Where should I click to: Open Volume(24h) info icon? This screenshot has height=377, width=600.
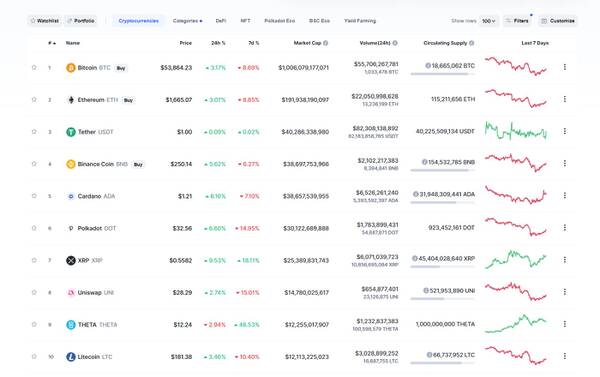pyautogui.click(x=395, y=43)
